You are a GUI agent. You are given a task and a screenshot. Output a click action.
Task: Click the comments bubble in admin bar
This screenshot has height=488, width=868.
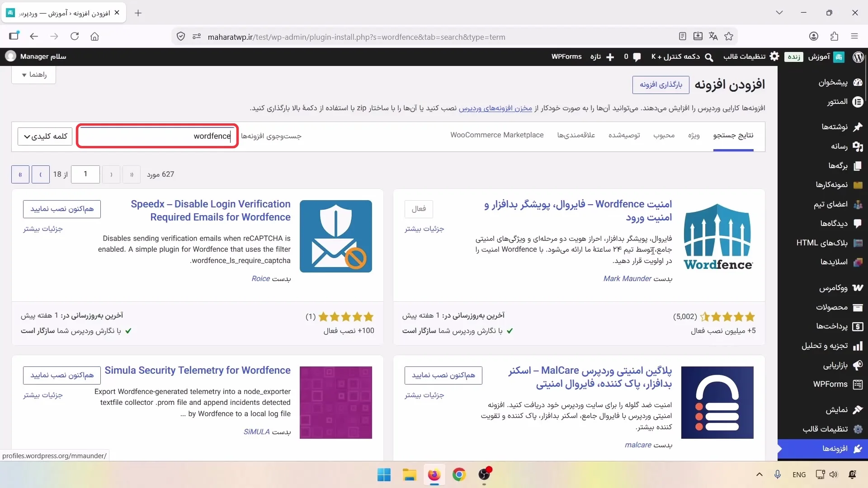click(637, 57)
